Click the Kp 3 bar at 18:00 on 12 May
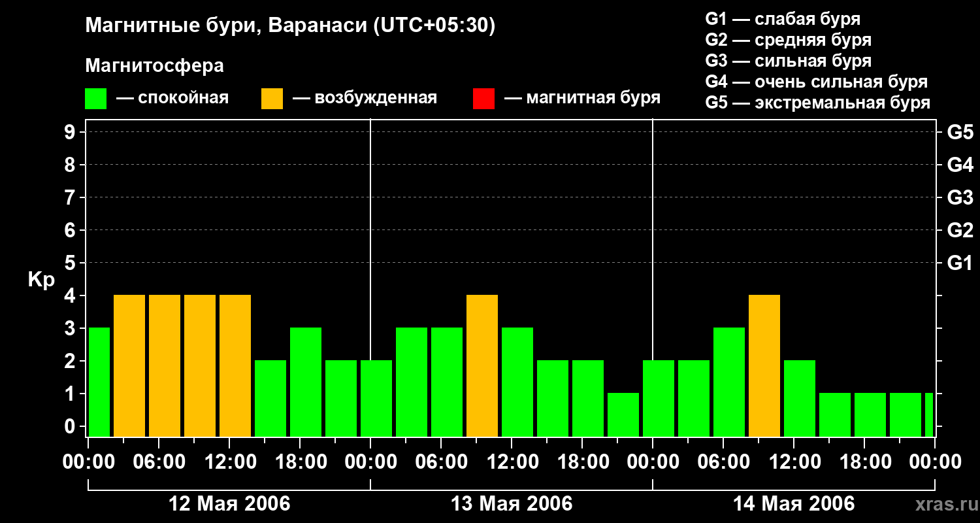The height and width of the screenshot is (523, 980). (306, 382)
